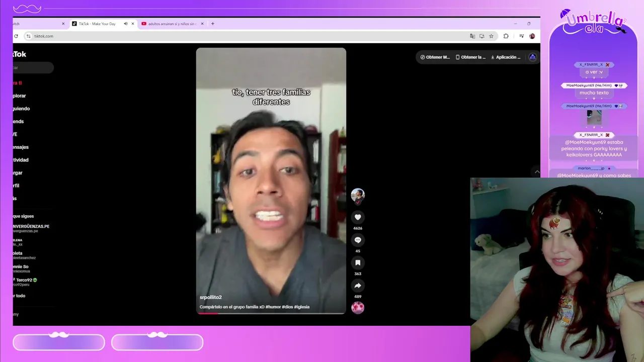This screenshot has width=644, height=362.
Task: Like the srpollito2 video with the heart
Action: [358, 217]
